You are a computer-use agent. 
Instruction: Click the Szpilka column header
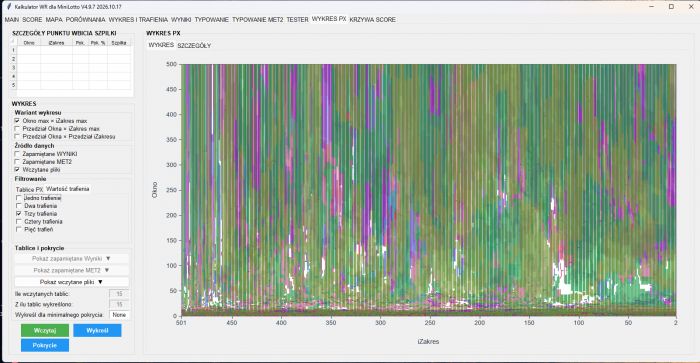pyautogui.click(x=119, y=43)
